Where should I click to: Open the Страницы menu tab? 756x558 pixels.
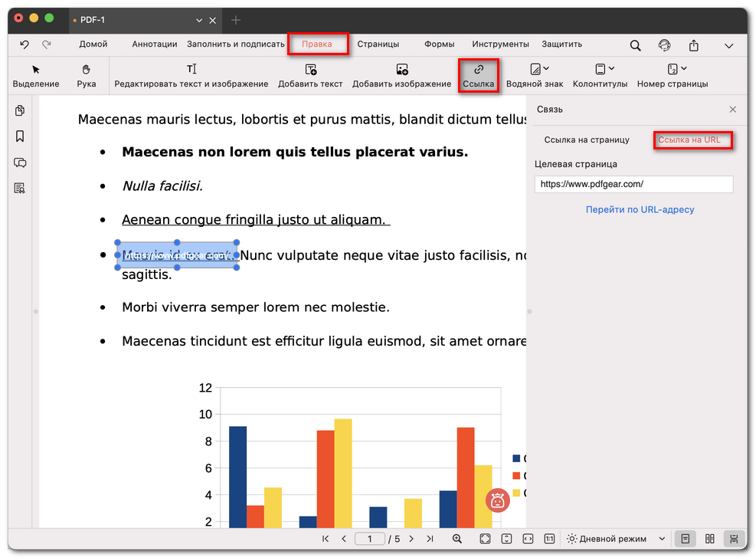(x=376, y=44)
